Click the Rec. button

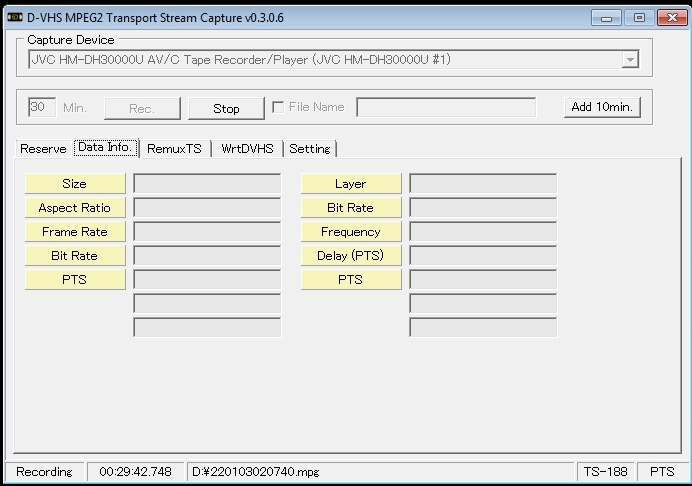click(x=142, y=109)
